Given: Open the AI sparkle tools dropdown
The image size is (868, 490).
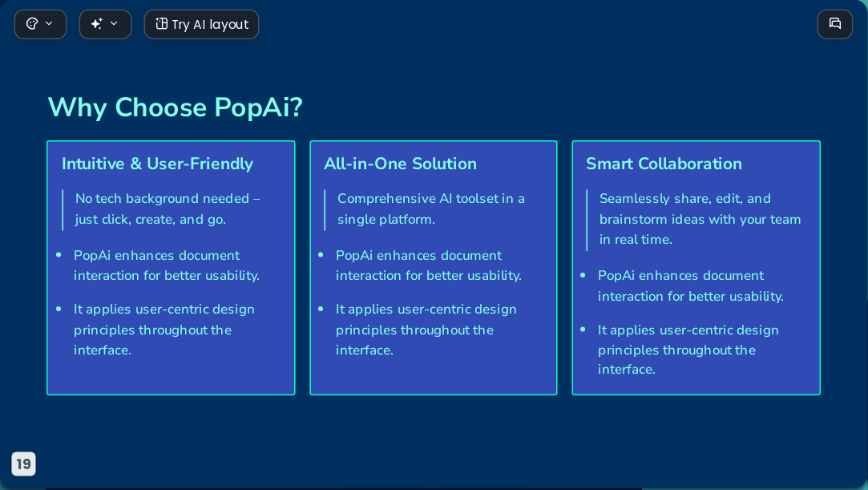Looking at the screenshot, I should (105, 24).
